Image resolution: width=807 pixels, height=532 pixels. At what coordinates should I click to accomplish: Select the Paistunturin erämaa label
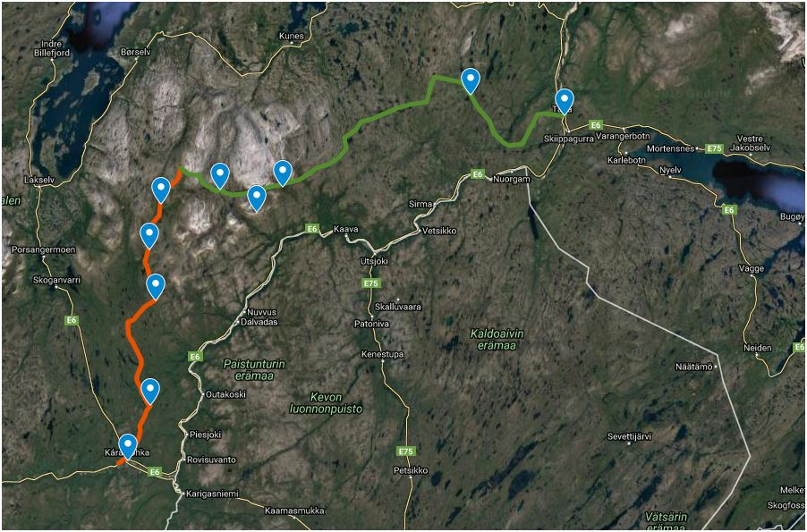click(x=254, y=370)
